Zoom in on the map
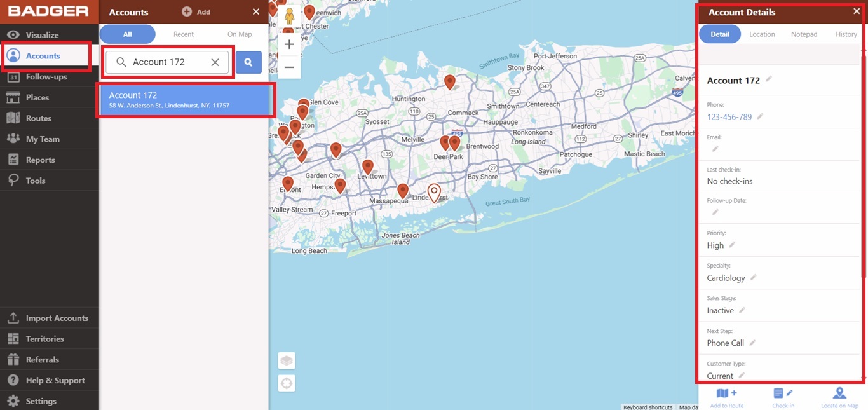Screen dimensions: 868x410 click(x=289, y=44)
